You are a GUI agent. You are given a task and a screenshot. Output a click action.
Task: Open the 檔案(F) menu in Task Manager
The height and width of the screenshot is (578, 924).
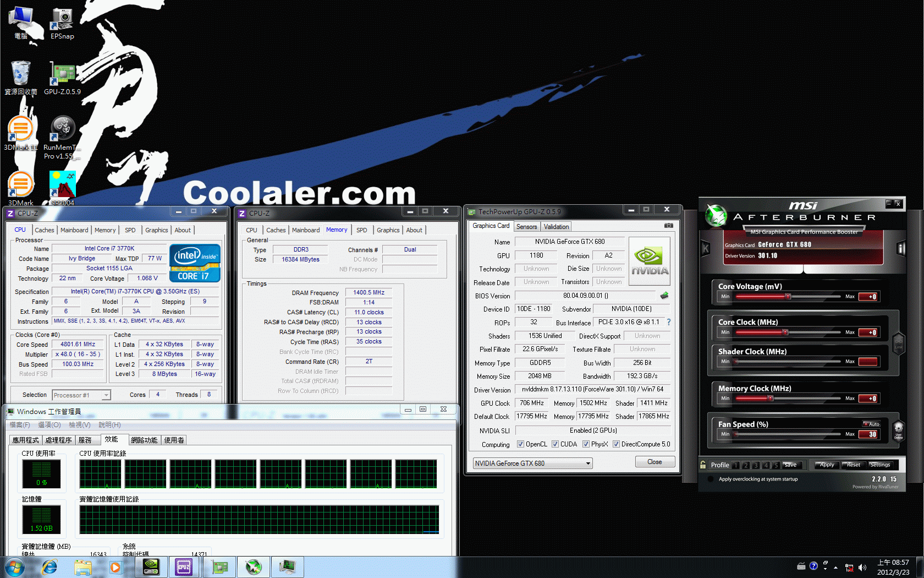[x=20, y=425]
